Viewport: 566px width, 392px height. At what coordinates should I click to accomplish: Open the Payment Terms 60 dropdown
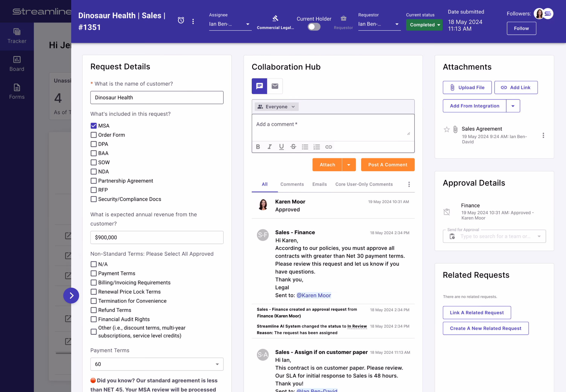(157, 364)
